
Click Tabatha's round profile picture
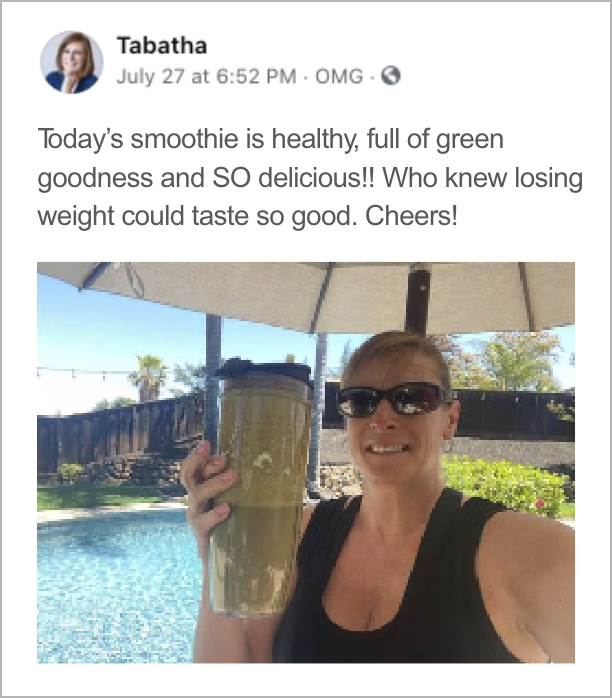(72, 62)
